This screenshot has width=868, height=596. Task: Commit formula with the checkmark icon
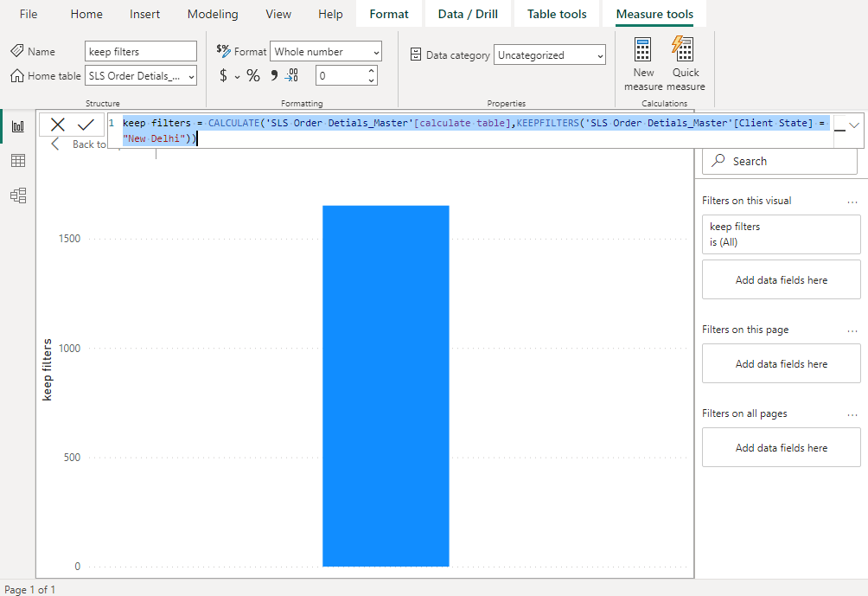click(x=86, y=125)
